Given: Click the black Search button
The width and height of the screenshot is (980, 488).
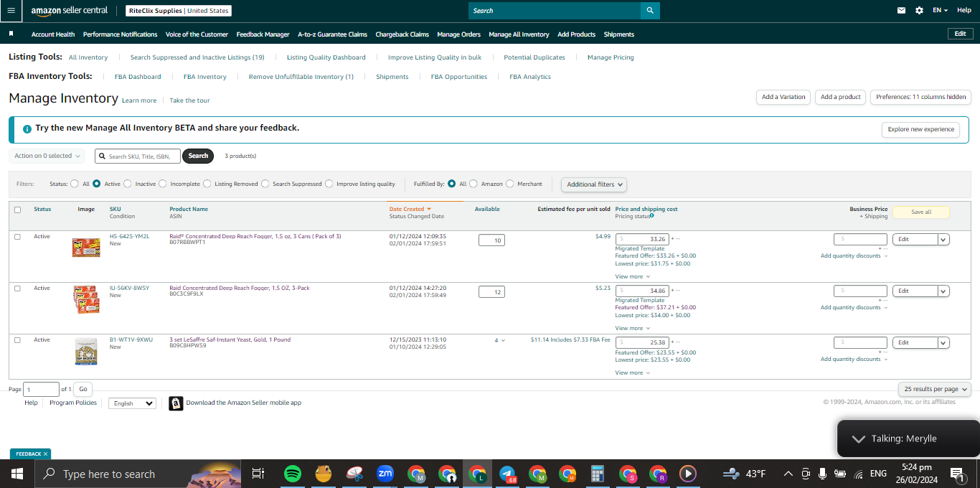Looking at the screenshot, I should click(x=198, y=156).
